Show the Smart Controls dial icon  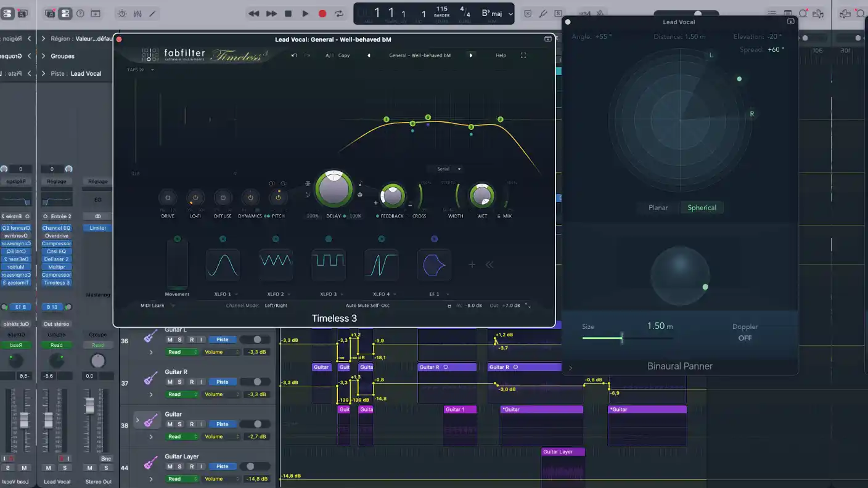coord(122,13)
